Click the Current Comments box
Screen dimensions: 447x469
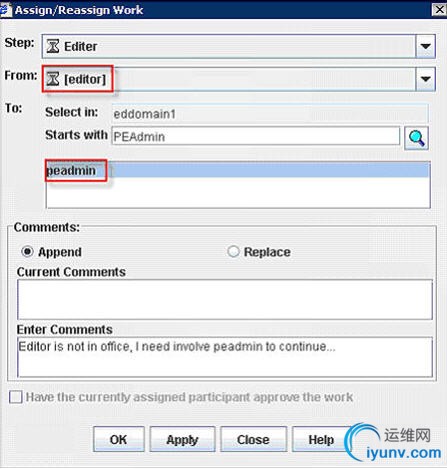(225, 299)
